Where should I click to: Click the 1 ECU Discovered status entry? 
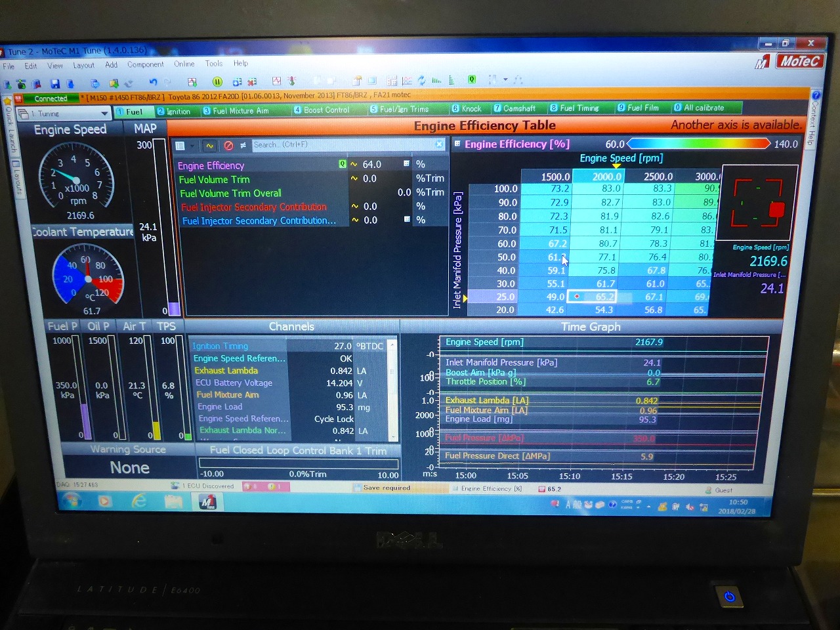pyautogui.click(x=203, y=486)
